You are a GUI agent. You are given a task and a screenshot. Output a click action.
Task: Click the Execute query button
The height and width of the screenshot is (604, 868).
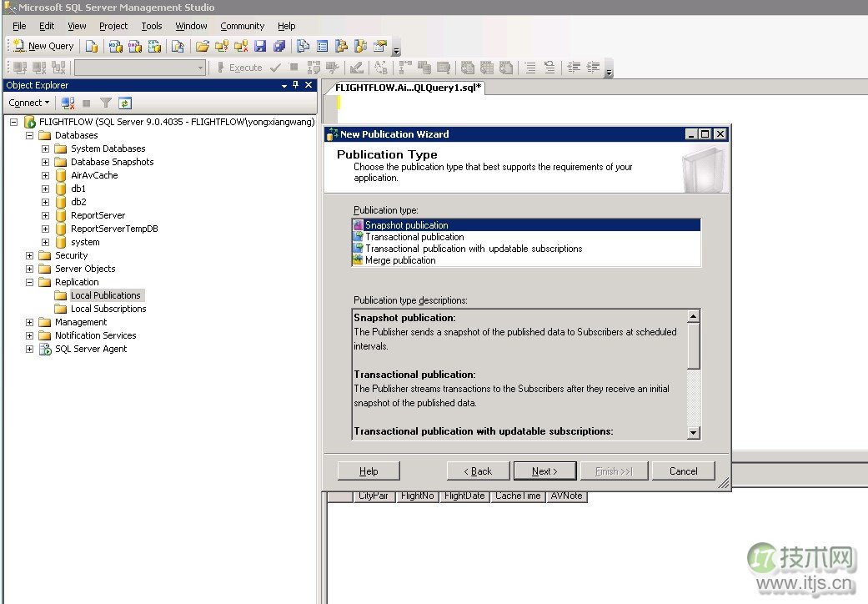[x=239, y=68]
